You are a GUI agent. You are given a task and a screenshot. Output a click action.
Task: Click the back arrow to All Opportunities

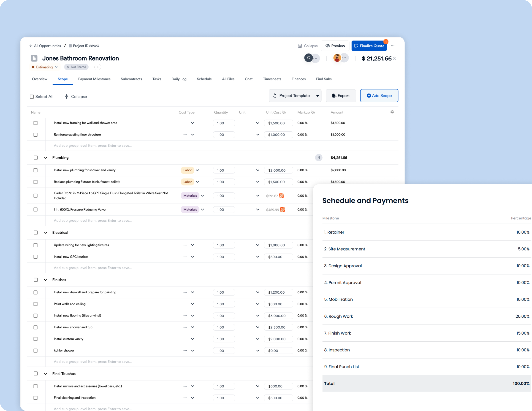(31, 46)
